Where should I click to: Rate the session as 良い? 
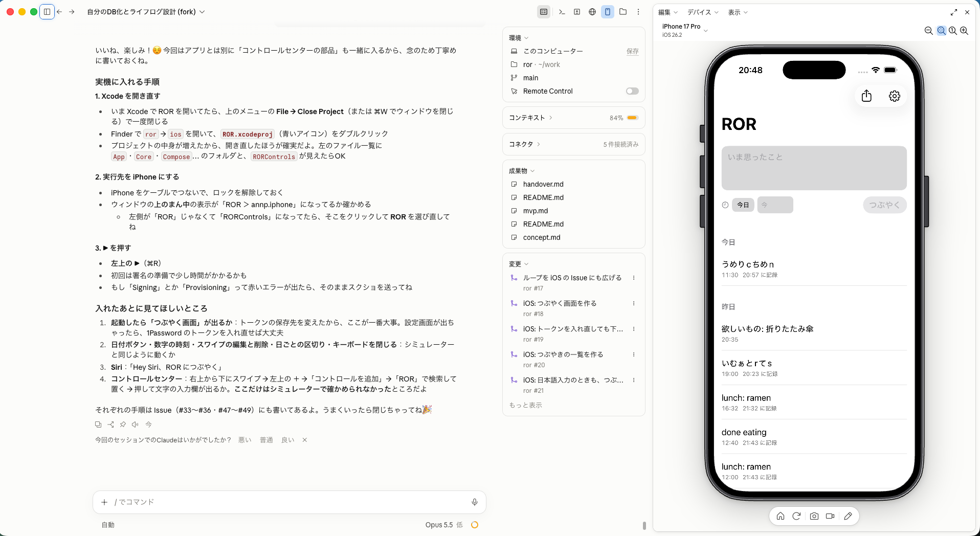288,440
